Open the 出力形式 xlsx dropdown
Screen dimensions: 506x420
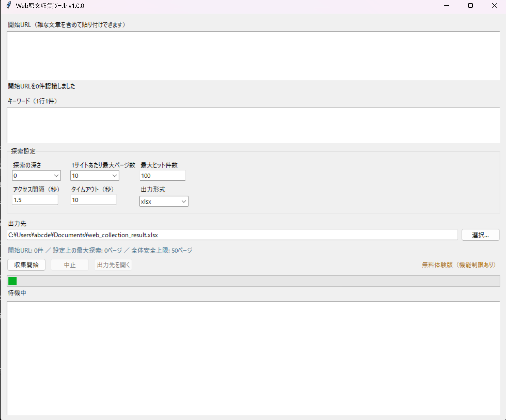tap(164, 201)
